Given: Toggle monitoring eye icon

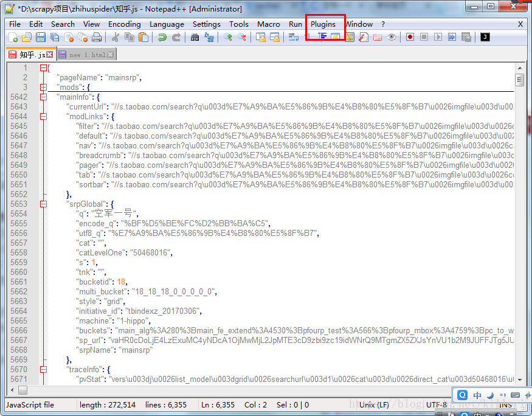Looking at the screenshot, I should point(392,37).
